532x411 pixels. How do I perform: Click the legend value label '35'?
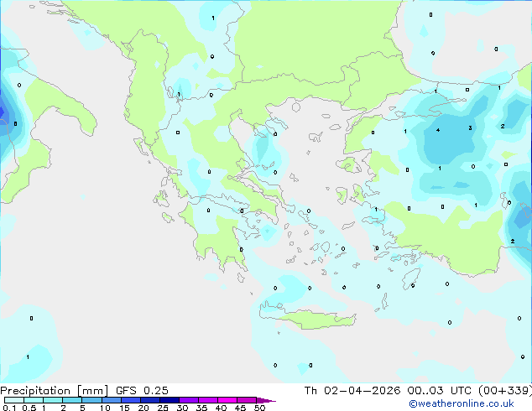click(x=202, y=408)
